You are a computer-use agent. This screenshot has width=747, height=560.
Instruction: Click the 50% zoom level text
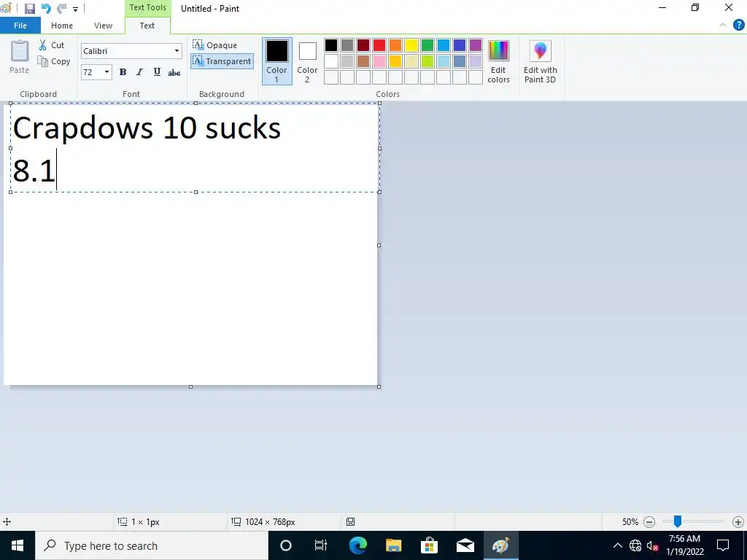click(630, 522)
